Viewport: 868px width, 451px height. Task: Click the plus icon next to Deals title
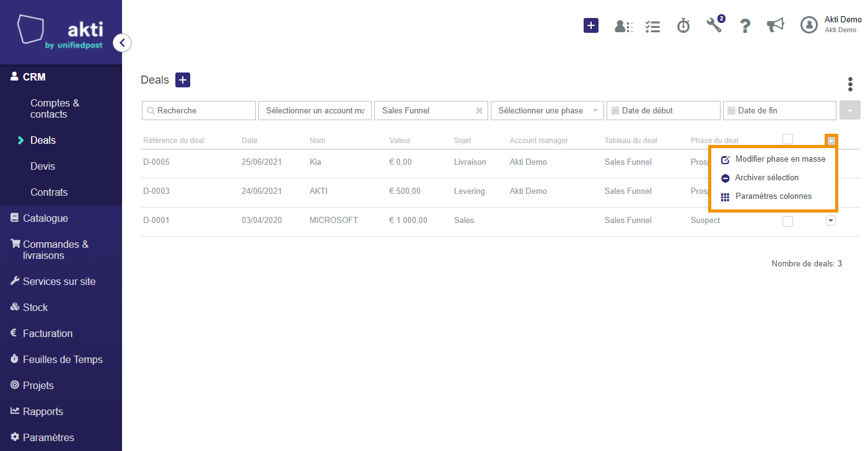(x=183, y=80)
